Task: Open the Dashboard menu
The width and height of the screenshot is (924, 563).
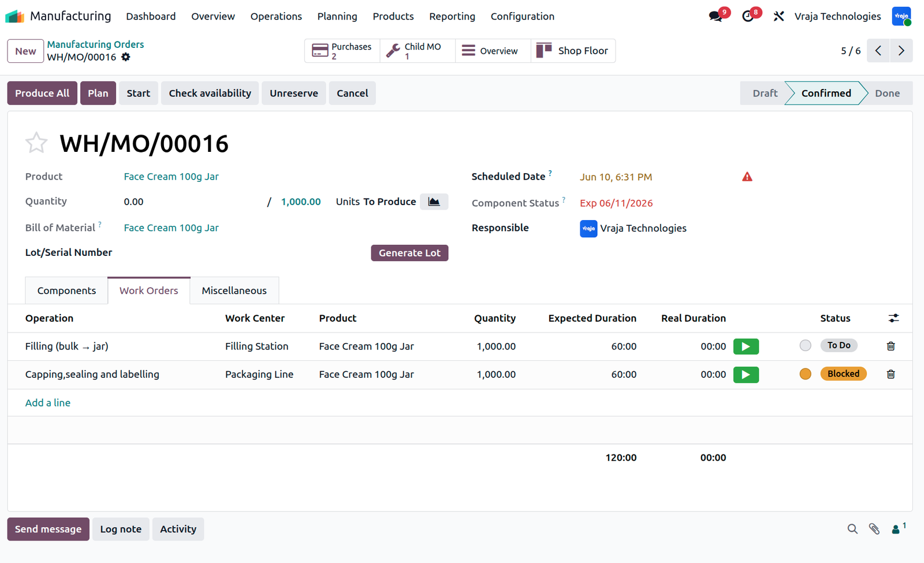Action: click(x=151, y=16)
